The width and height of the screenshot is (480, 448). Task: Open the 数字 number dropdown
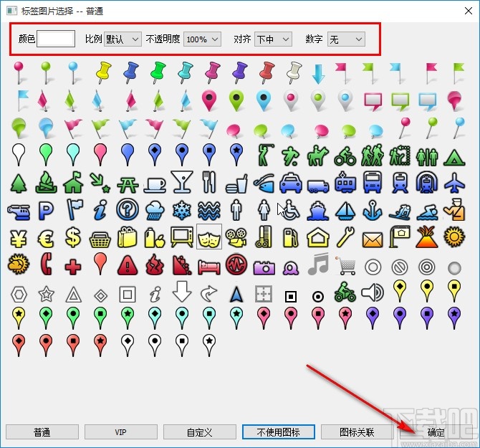(346, 39)
